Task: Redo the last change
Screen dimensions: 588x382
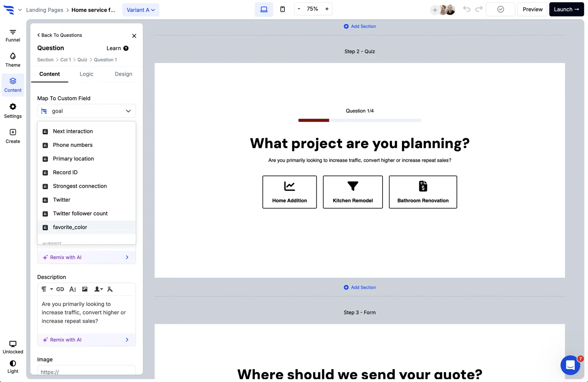Action: coord(479,9)
